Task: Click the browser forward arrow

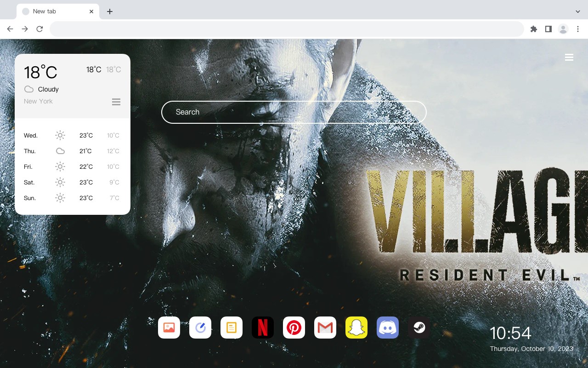Action: pos(25,29)
